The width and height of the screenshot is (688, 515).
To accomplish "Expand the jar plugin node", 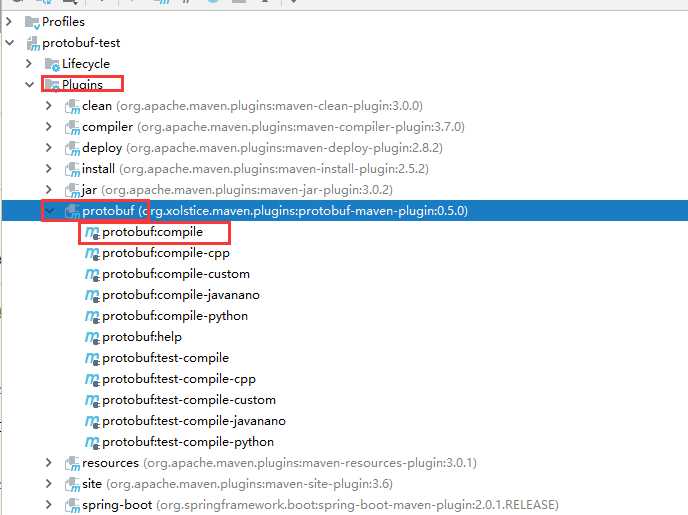I will click(49, 190).
